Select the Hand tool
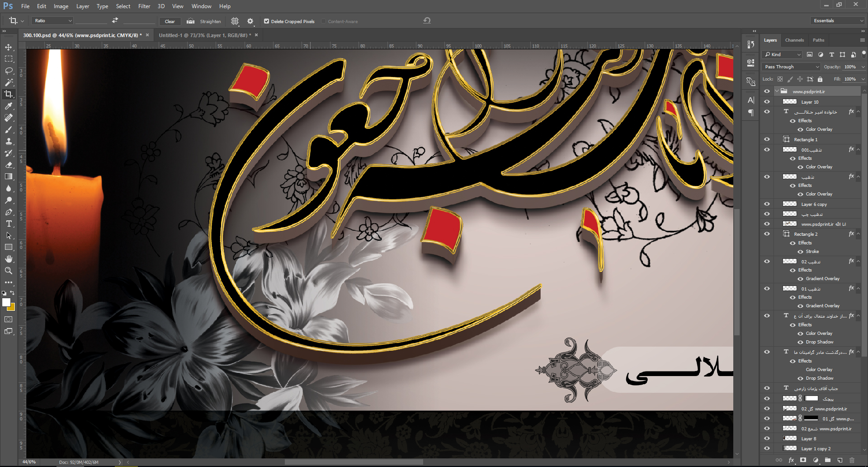The width and height of the screenshot is (868, 467). 9,259
